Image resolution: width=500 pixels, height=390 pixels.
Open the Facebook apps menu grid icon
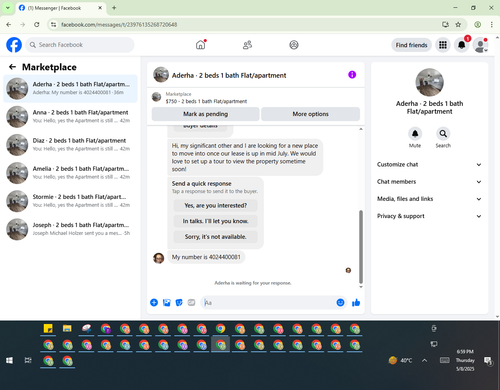[443, 45]
